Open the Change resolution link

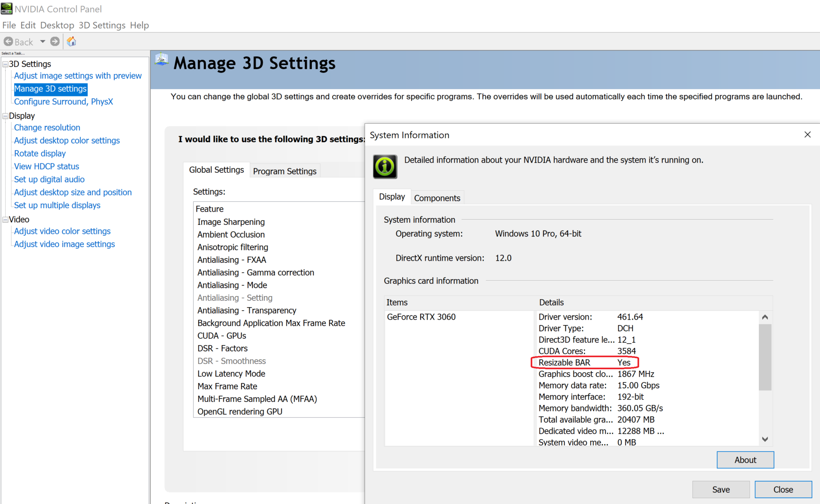point(47,128)
